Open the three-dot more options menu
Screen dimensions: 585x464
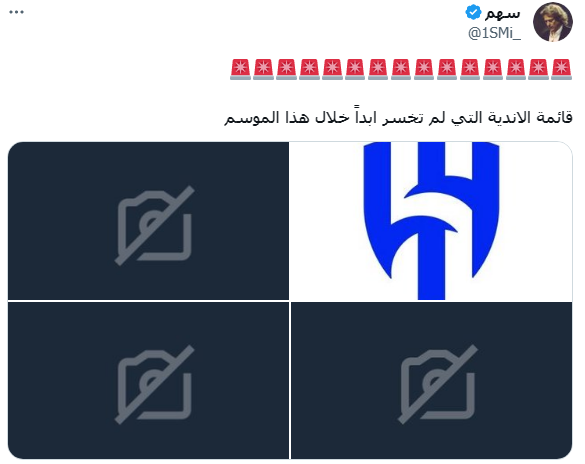coord(16,12)
